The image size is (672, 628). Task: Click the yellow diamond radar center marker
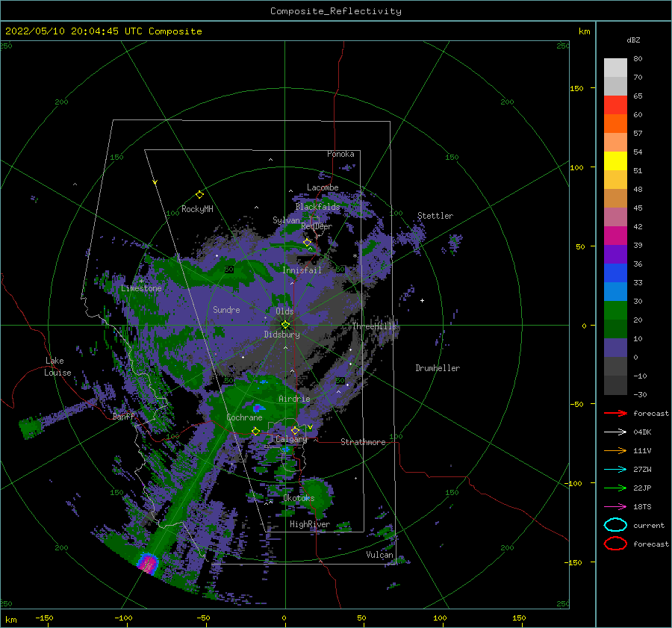[x=285, y=325]
